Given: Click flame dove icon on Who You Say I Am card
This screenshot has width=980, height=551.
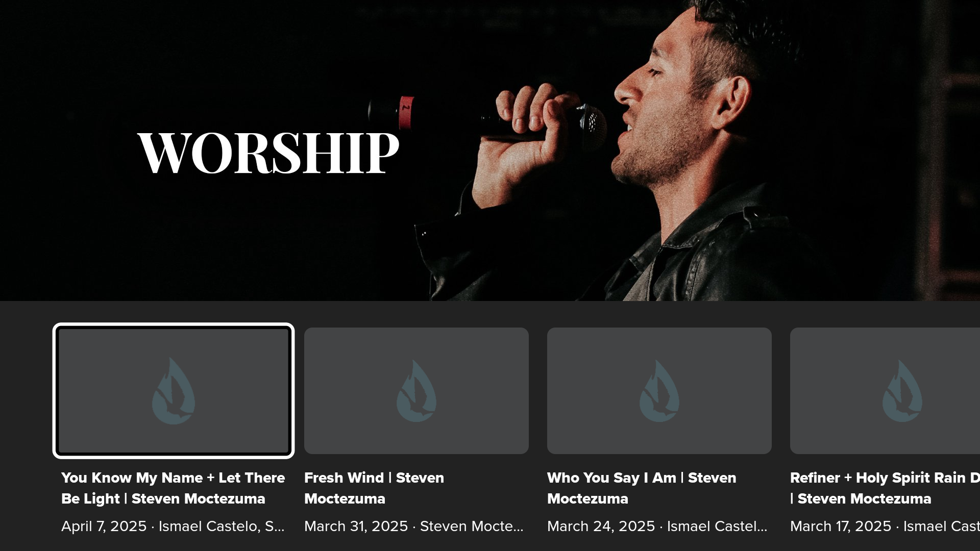Looking at the screenshot, I should coord(659,391).
